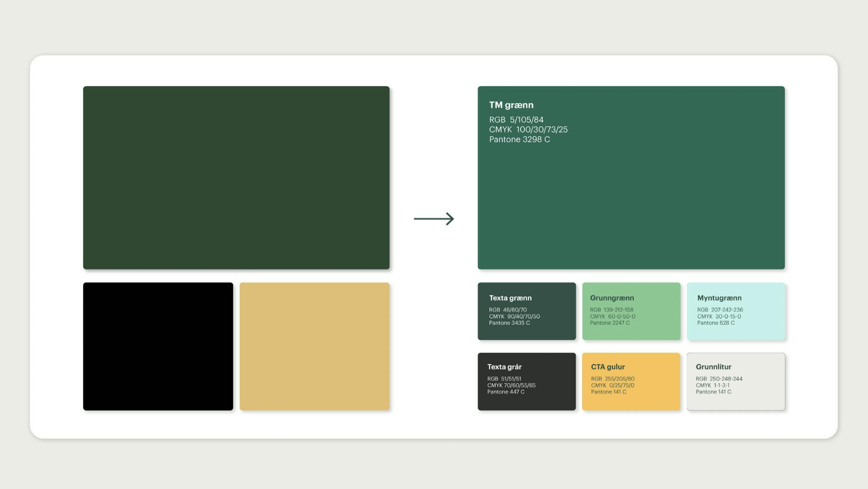Click RGB 255/205/80 in CTA gulur
The width and height of the screenshot is (868, 489).
pos(613,379)
